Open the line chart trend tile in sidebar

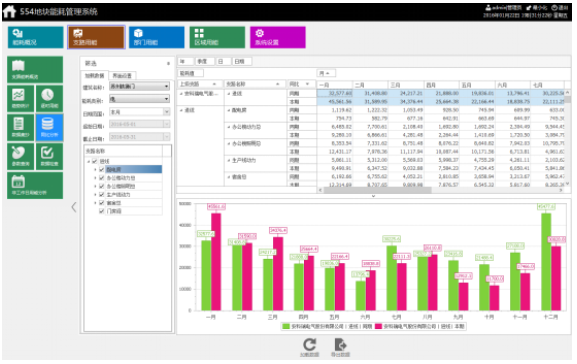tap(21, 99)
